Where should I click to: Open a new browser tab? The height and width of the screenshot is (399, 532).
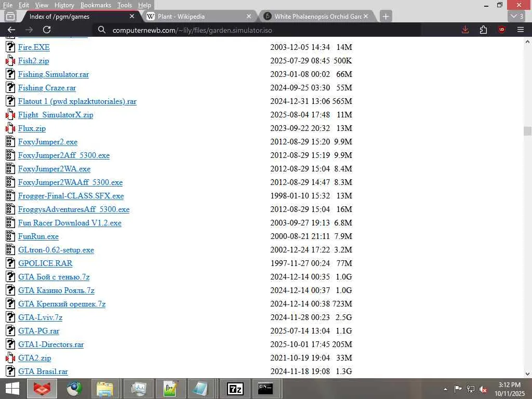(385, 16)
